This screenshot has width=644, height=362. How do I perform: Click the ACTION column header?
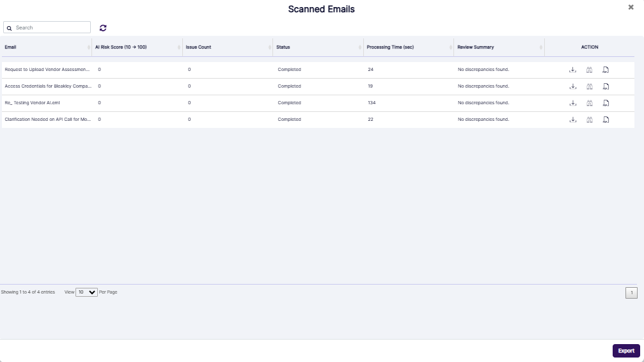point(590,47)
